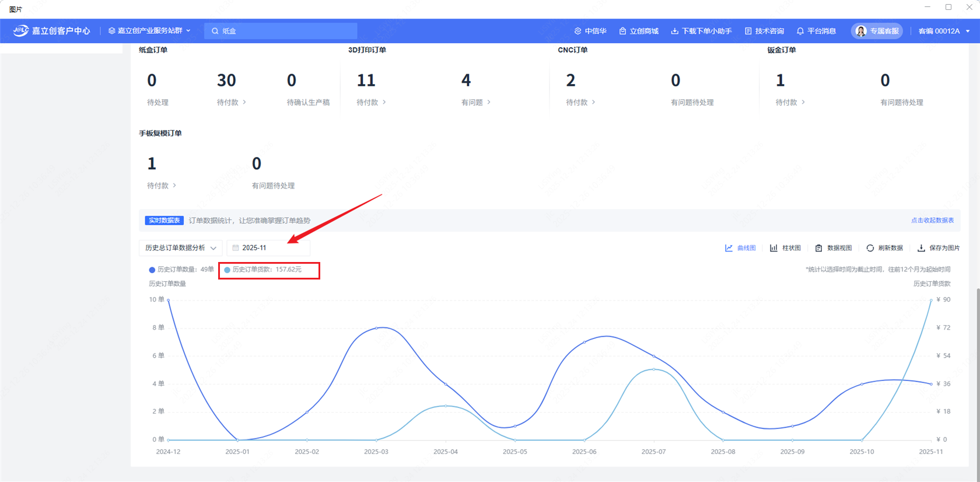The height and width of the screenshot is (482, 980).
Task: Toggle 历史订单货款 legend series
Action: coord(263,270)
